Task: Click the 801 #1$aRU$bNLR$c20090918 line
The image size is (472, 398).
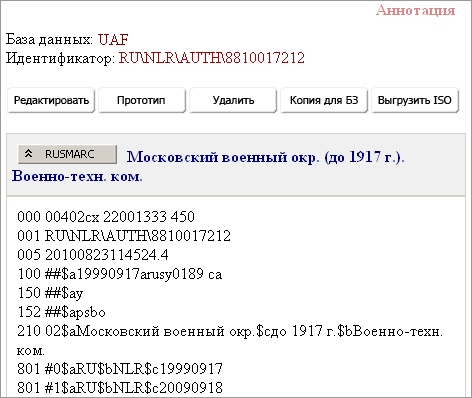Action: coord(120,388)
